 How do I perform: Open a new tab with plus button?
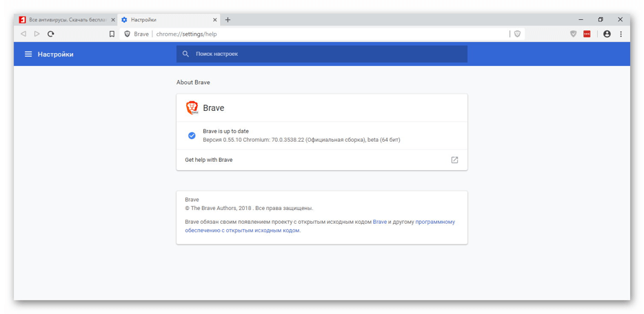click(x=228, y=20)
